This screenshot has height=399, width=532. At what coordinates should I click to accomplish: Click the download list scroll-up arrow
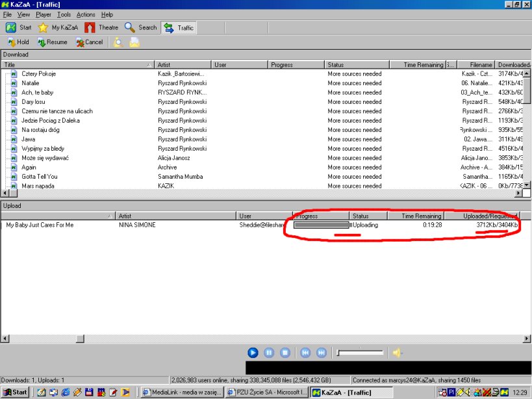tap(527, 73)
